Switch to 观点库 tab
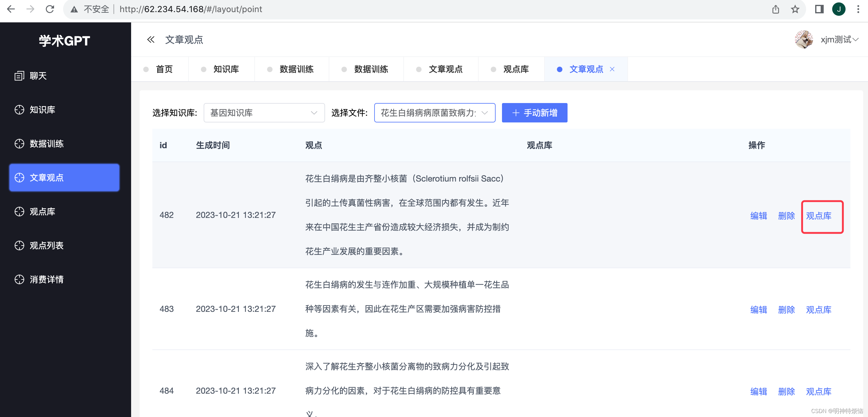The height and width of the screenshot is (417, 868). [x=516, y=69]
